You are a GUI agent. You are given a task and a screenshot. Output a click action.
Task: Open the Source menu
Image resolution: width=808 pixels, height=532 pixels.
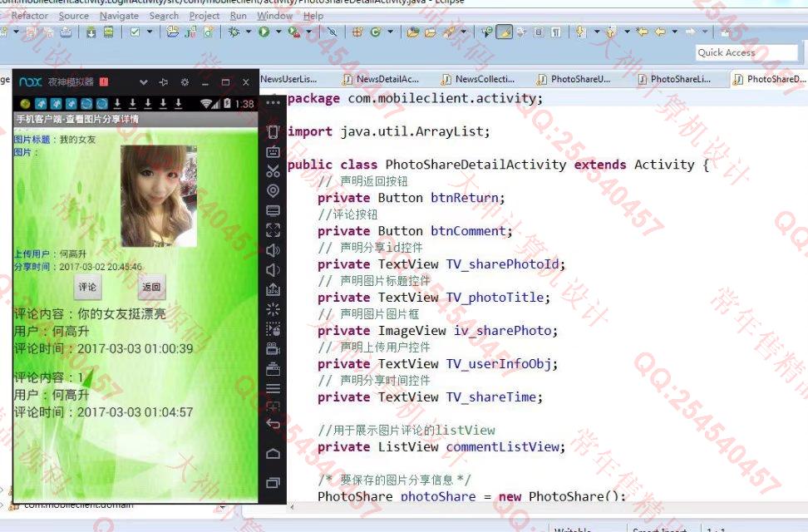pos(74,16)
